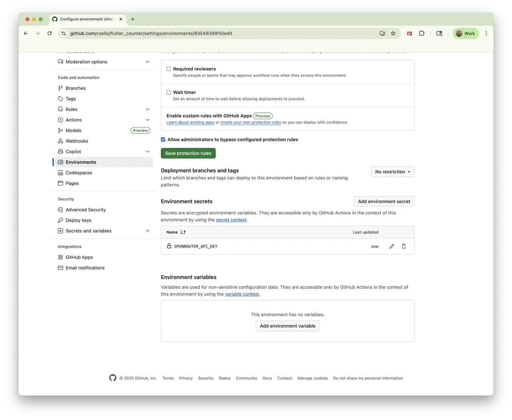Open the Docs footer link

(x=267, y=378)
